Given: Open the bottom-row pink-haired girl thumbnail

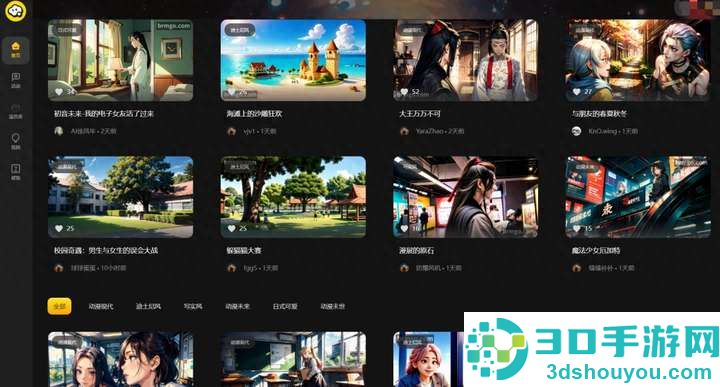Looking at the screenshot, I should tap(428, 359).
